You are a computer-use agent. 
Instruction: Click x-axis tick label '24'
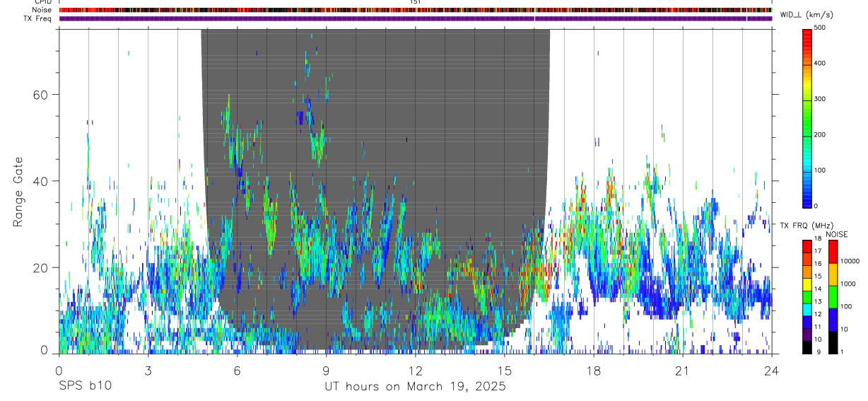click(x=772, y=371)
